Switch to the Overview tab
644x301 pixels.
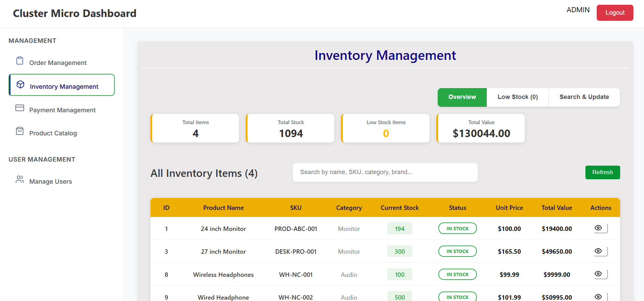462,97
